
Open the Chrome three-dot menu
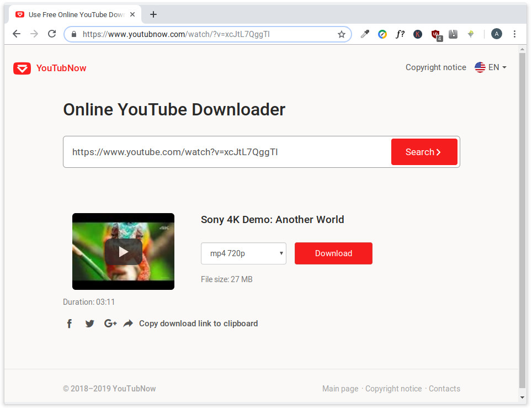[x=514, y=34]
